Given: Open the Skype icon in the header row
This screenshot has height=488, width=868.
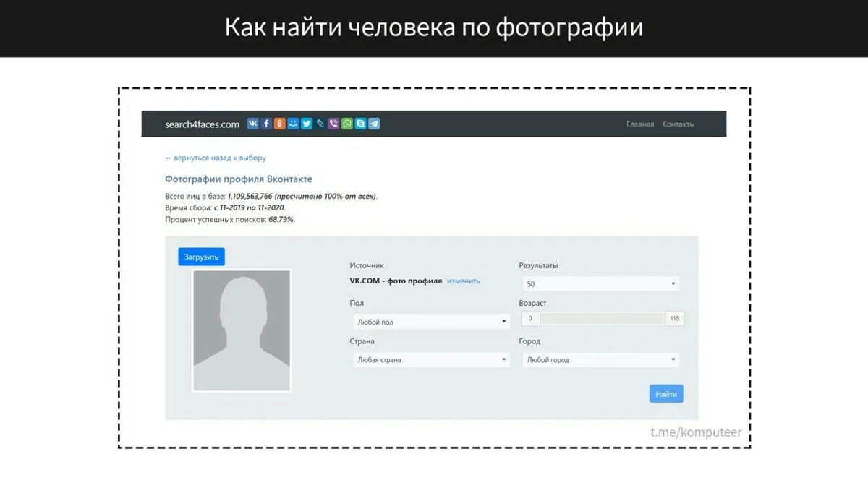Looking at the screenshot, I should coord(359,123).
